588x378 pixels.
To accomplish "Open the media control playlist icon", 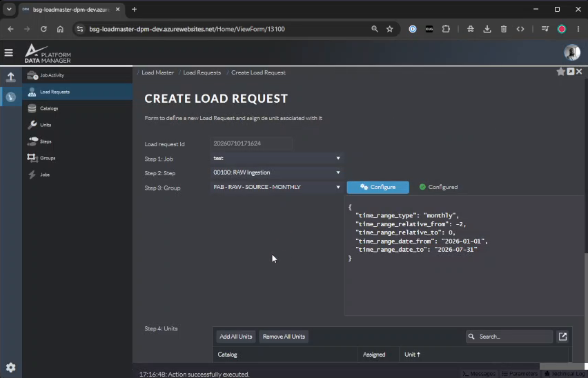I will coord(545,29).
